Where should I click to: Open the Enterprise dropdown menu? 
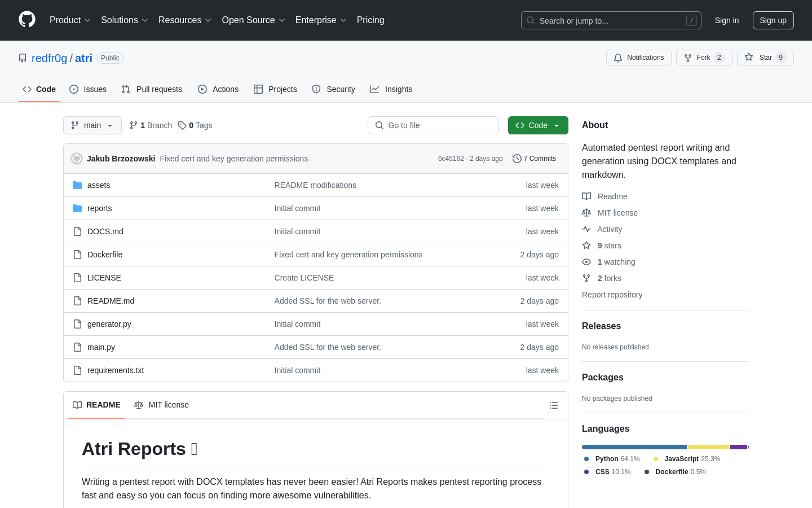(x=321, y=20)
